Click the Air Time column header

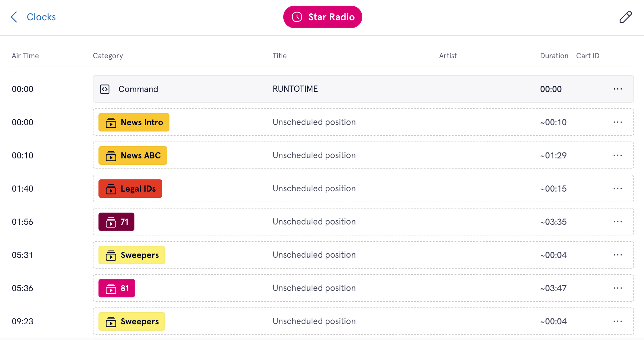pos(25,56)
